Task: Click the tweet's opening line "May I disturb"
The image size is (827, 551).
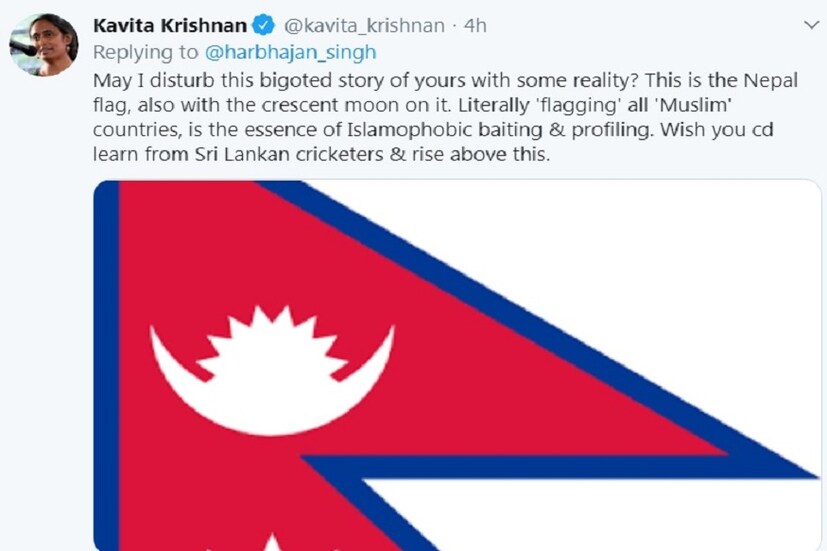Action: (x=152, y=79)
